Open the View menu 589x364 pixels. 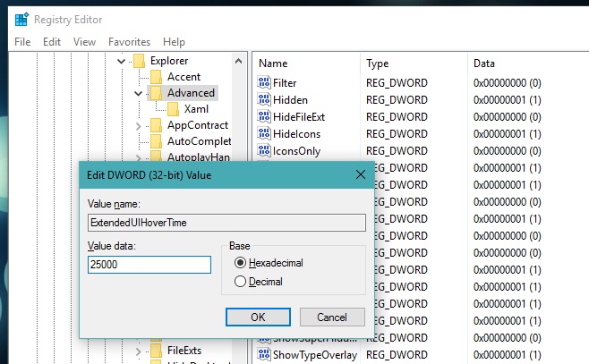[x=84, y=42]
